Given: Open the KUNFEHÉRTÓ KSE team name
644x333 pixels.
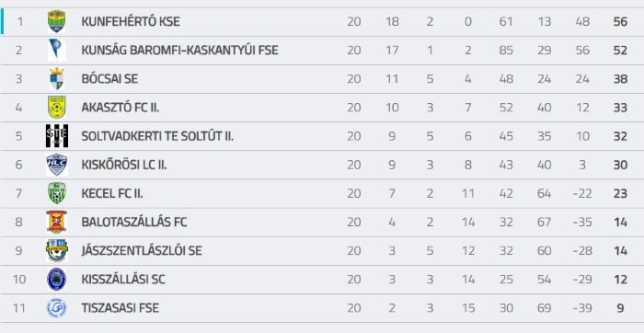Looking at the screenshot, I should coord(131,22).
